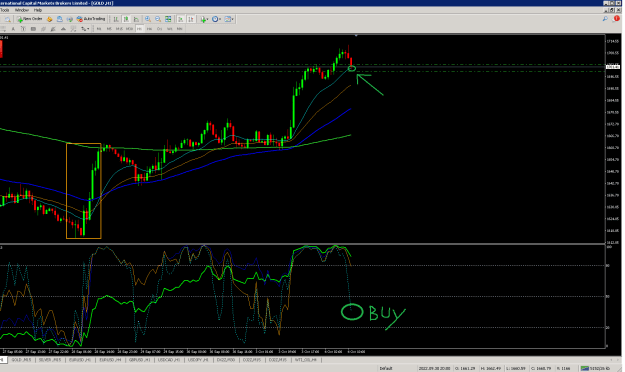This screenshot has width=625, height=372.
Task: Click the search magnifier icon at top right
Action: (x=605, y=19)
